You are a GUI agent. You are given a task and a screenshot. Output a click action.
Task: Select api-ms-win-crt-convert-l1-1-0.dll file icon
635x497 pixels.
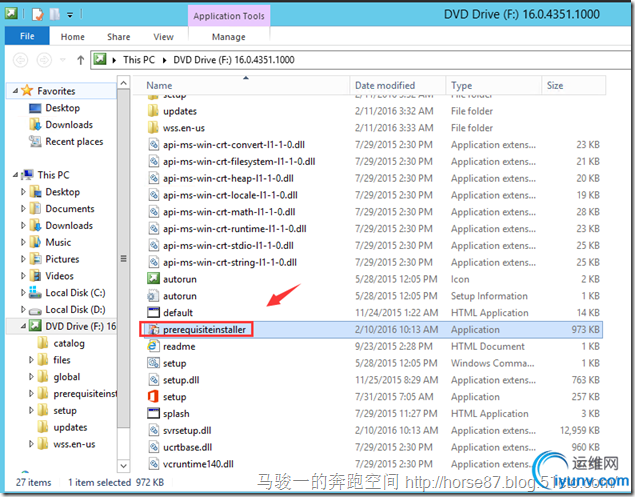(x=153, y=145)
